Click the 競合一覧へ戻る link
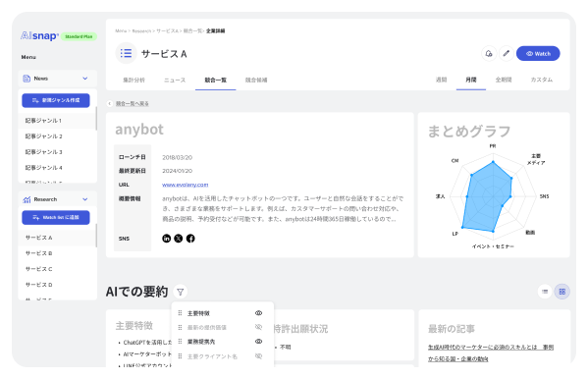The width and height of the screenshot is (588, 379). point(132,103)
